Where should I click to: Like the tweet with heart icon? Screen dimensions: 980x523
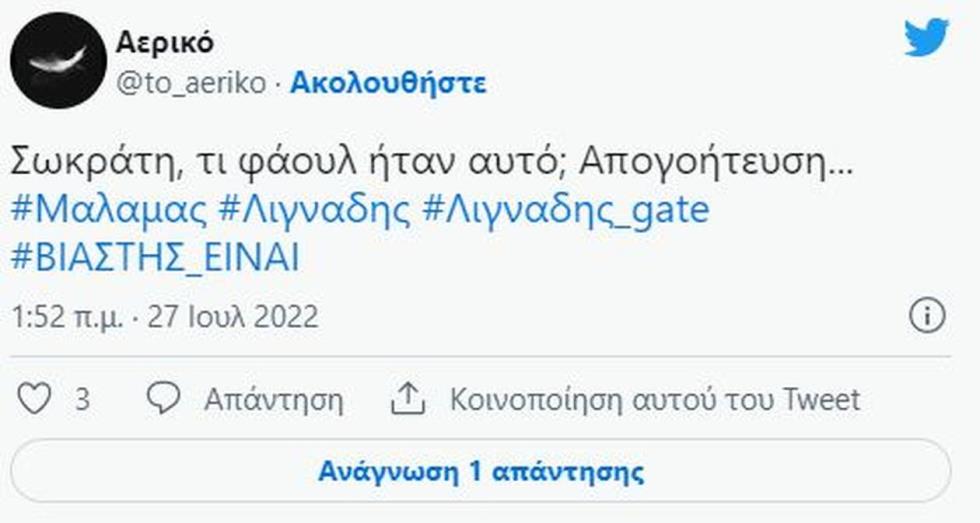click(x=34, y=398)
